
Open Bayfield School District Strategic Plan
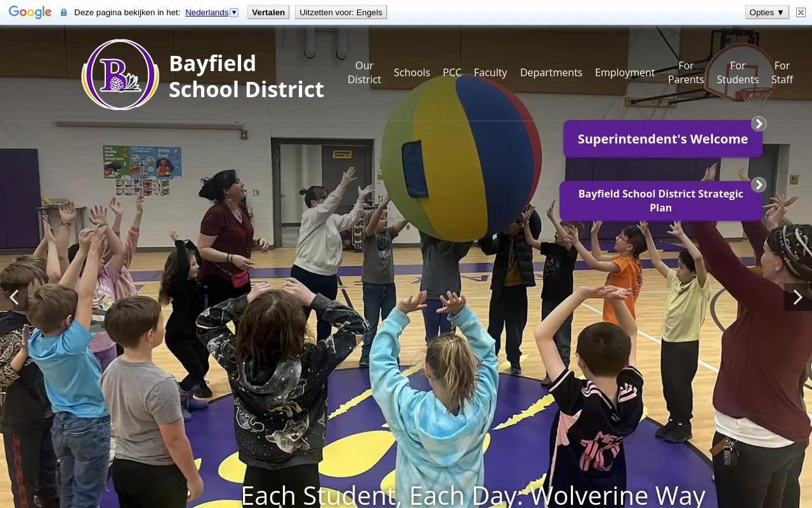click(x=661, y=201)
